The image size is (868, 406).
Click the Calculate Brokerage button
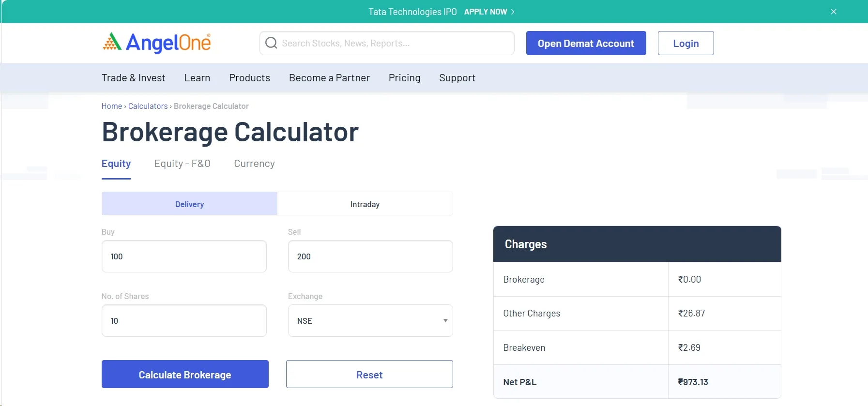click(185, 374)
